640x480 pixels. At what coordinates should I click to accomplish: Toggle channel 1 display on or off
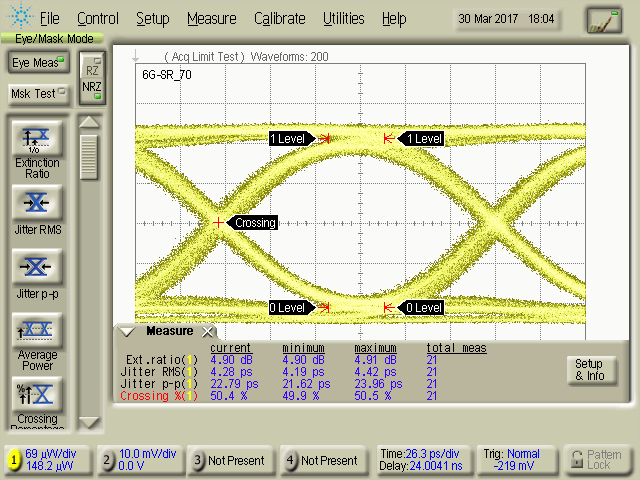[x=14, y=460]
